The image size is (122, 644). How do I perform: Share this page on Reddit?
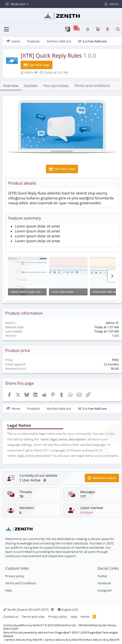pos(44,395)
